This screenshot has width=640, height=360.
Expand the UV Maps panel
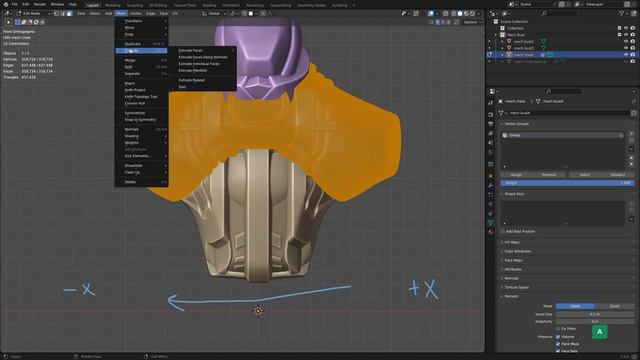[512, 242]
